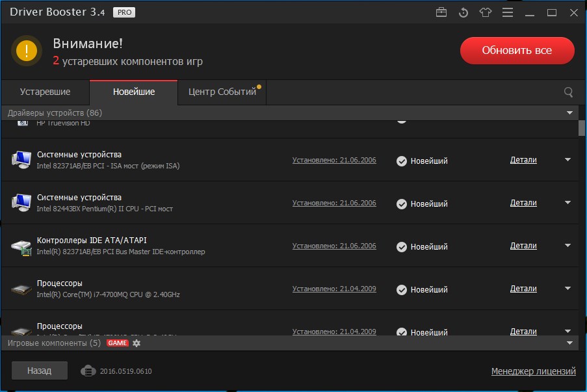Click the Intel 82443BX PCI bridge device icon
Image resolution: width=587 pixels, height=392 pixels.
21,203
